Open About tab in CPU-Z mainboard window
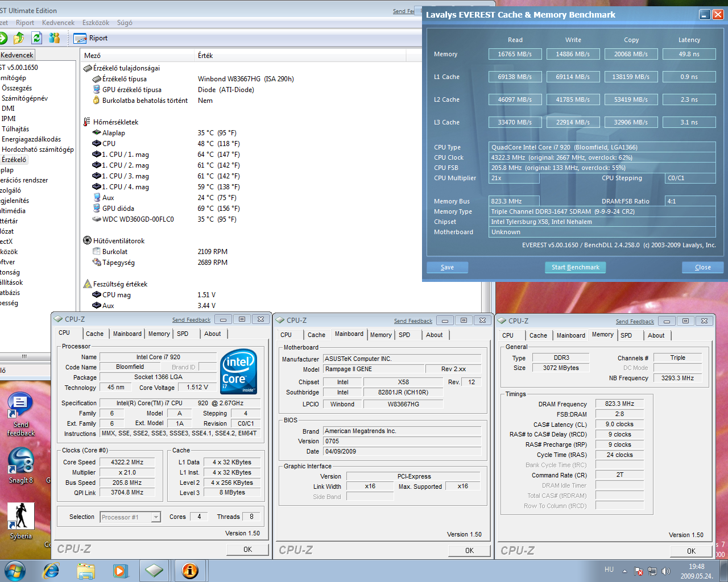Image resolution: width=728 pixels, height=582 pixels. pos(435,335)
